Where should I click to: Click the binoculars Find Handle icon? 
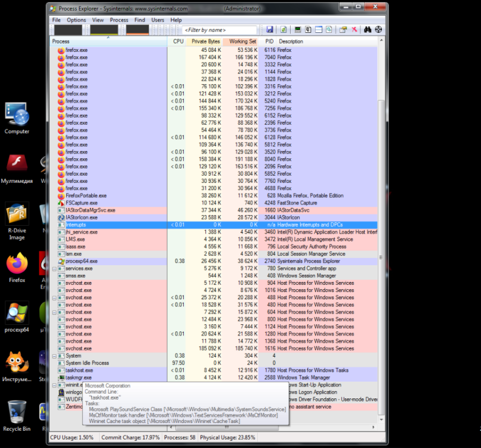(x=368, y=29)
